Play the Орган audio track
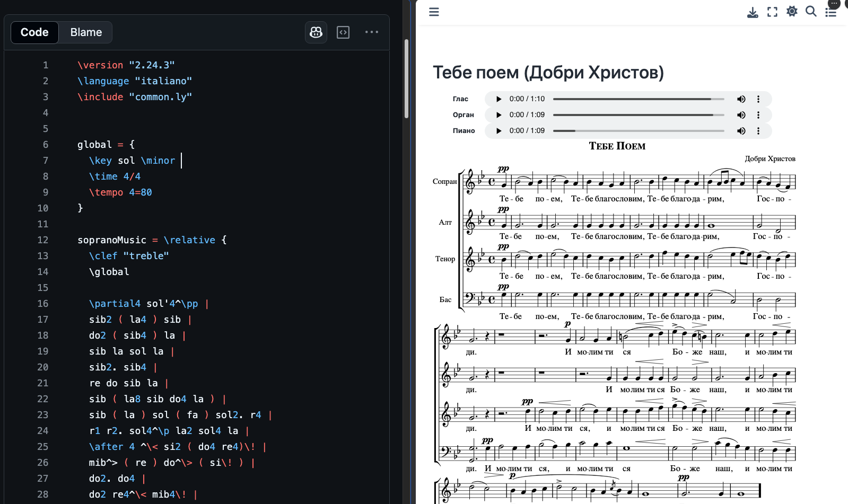 pos(499,115)
